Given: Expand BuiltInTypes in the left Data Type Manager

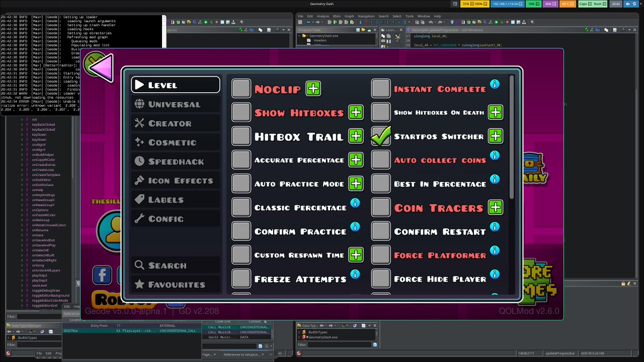Looking at the screenshot, I should click(8, 338).
